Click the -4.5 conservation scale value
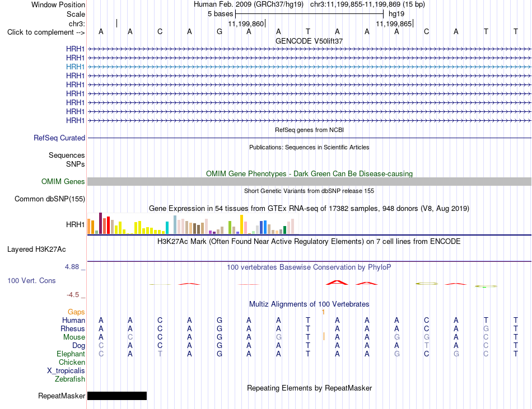Screen dimensions: 532x409 point(73,295)
